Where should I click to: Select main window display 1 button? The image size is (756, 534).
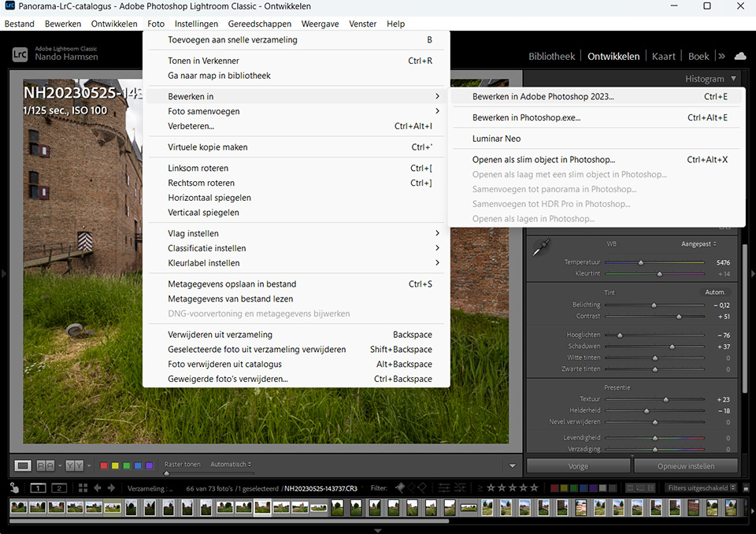[38, 488]
